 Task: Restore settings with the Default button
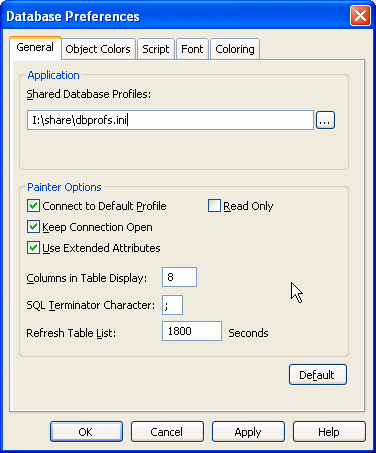(318, 375)
